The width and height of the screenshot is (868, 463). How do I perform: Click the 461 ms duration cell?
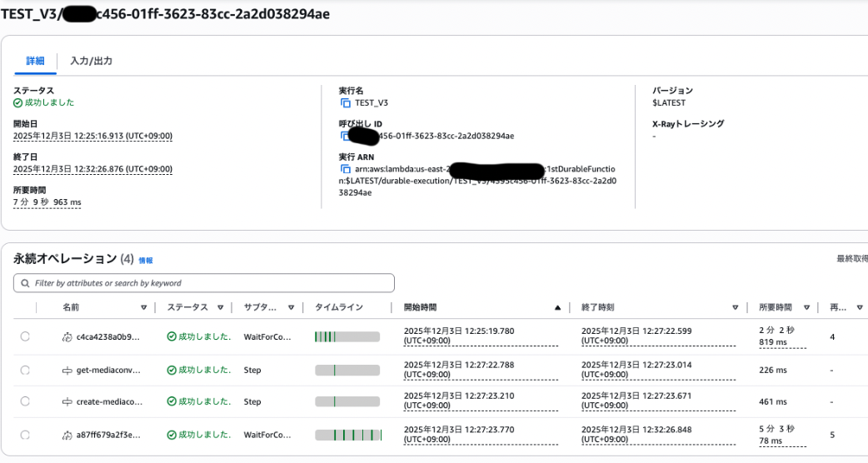pyautogui.click(x=773, y=401)
